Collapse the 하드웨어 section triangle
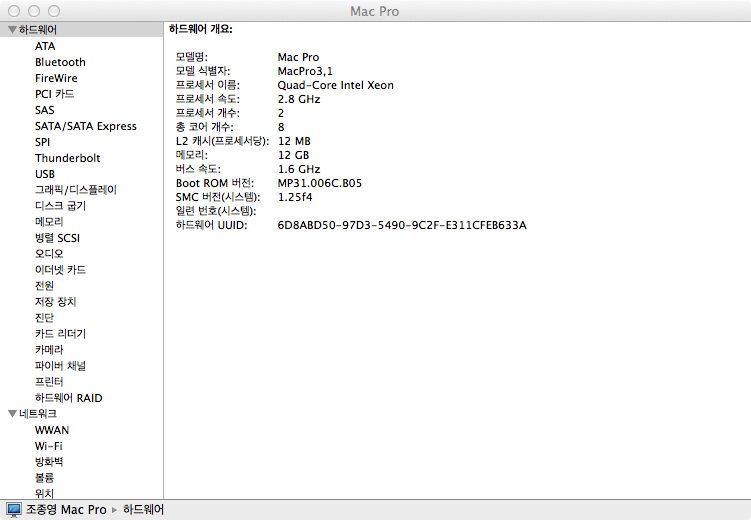This screenshot has width=751, height=520. pos(11,30)
